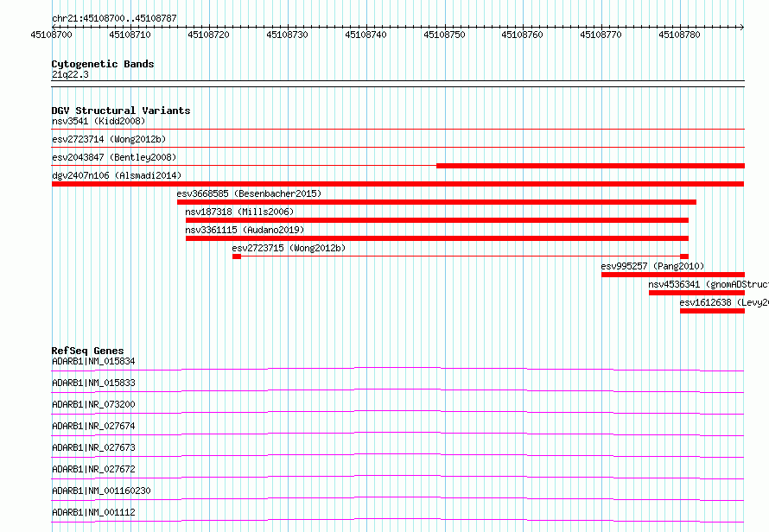This screenshot has height=532, width=769.
Task: Click ruler position 45108720
Action: 208,35
